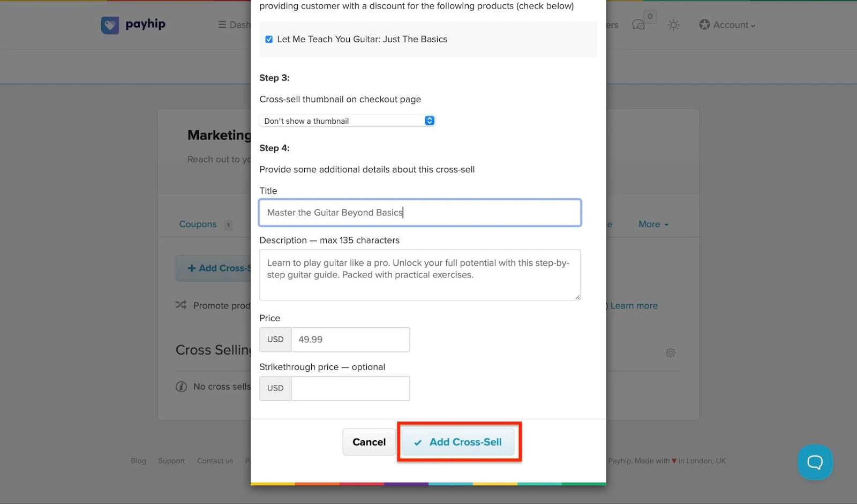
Task: Open the live chat support bubble
Action: click(815, 462)
